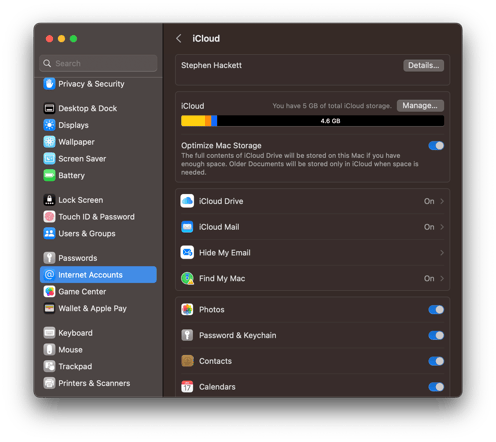496x442 pixels.
Task: Click the 4.6 GB free storage label
Action: pyautogui.click(x=330, y=121)
